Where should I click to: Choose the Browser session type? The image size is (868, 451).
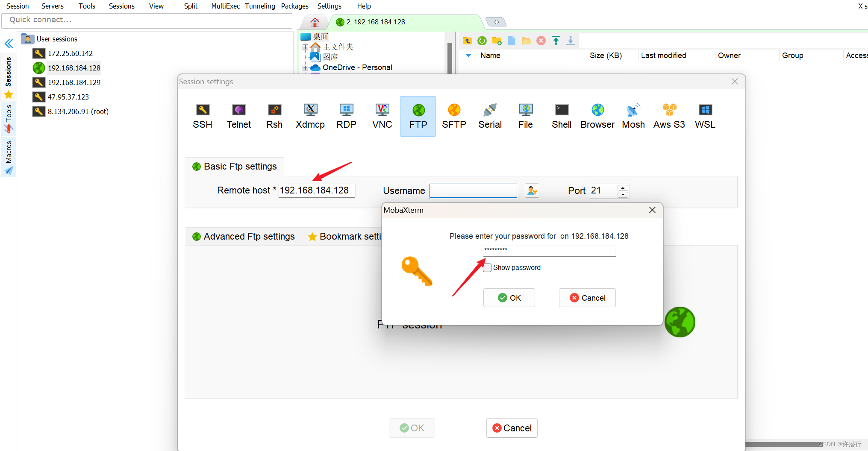(x=597, y=116)
